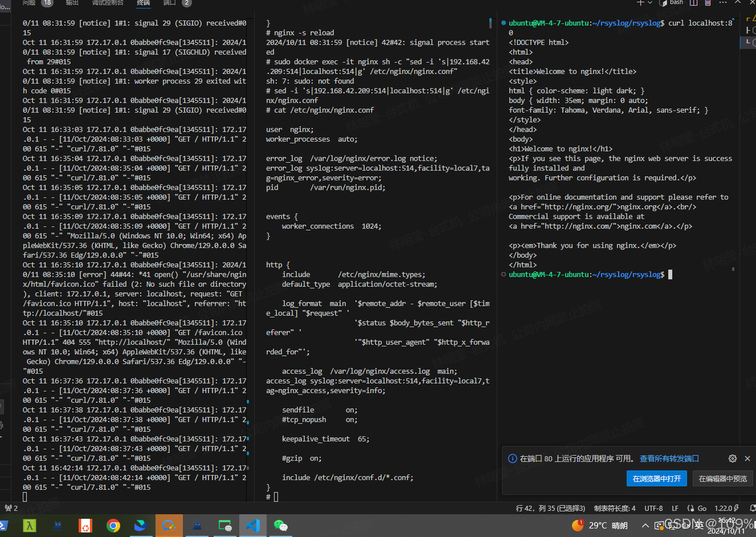Switch to the 端口 (Ports) tab
756x537 pixels.
point(170,2)
